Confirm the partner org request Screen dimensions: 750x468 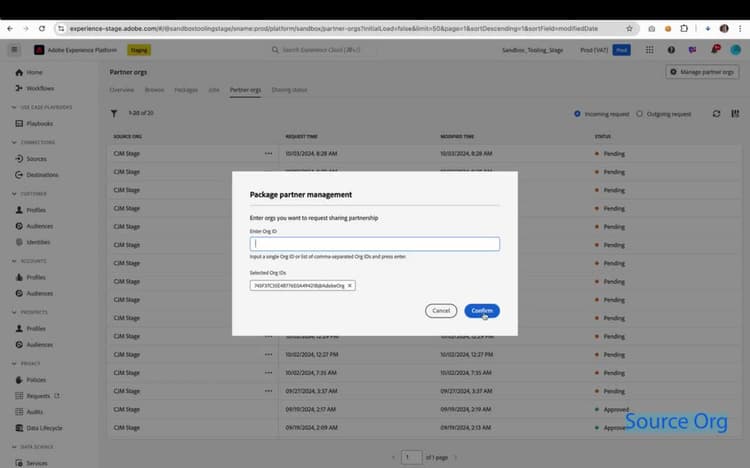482,311
